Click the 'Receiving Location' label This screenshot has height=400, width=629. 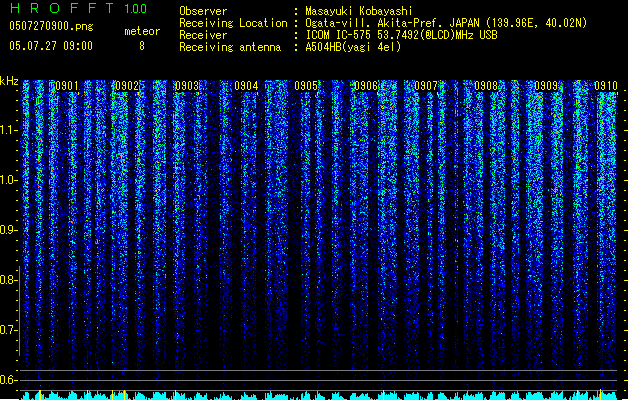pos(233,23)
